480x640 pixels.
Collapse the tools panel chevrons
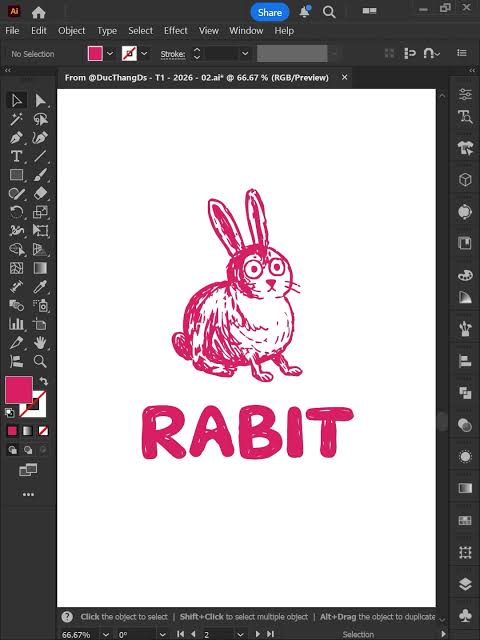tap(7, 70)
